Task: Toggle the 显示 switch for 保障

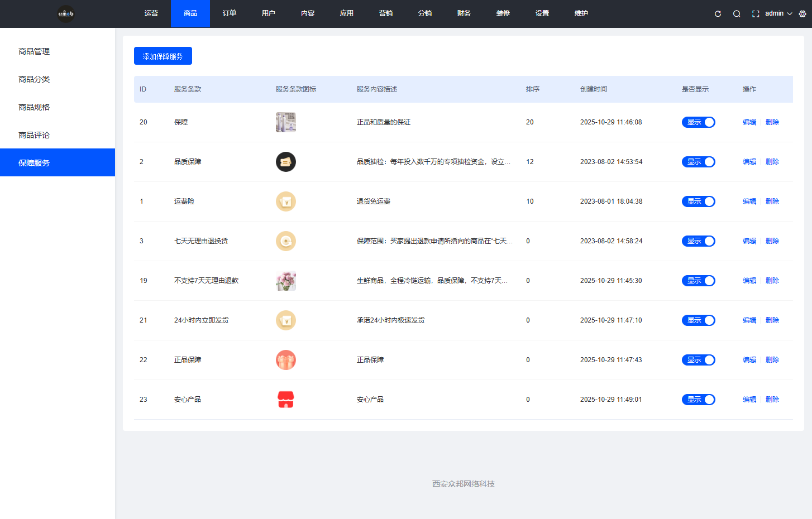Action: pos(698,122)
